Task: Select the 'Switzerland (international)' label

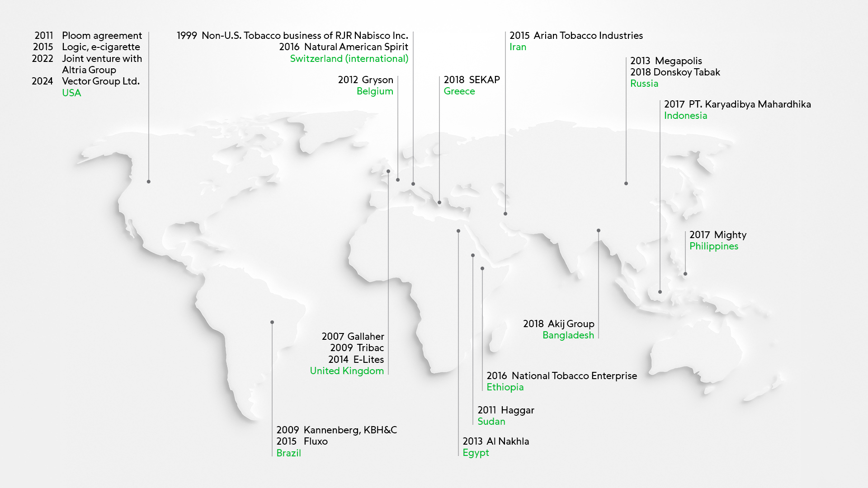Action: click(x=349, y=59)
